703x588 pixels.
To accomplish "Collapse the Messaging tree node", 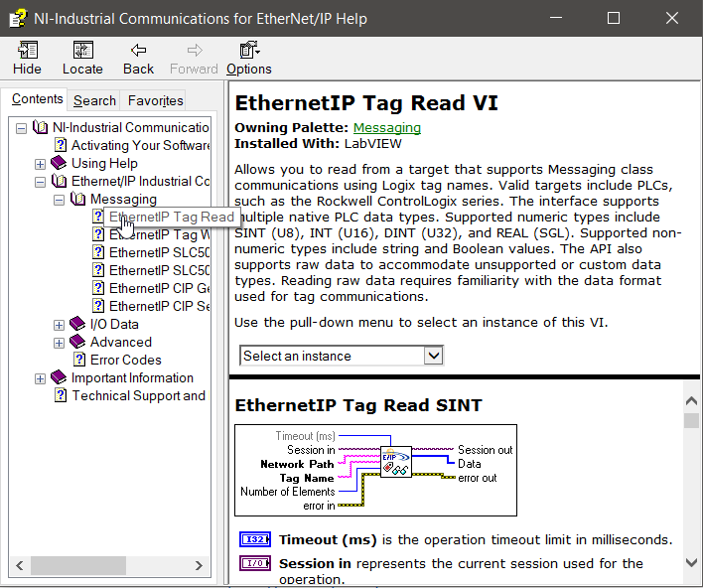I will pos(59,200).
